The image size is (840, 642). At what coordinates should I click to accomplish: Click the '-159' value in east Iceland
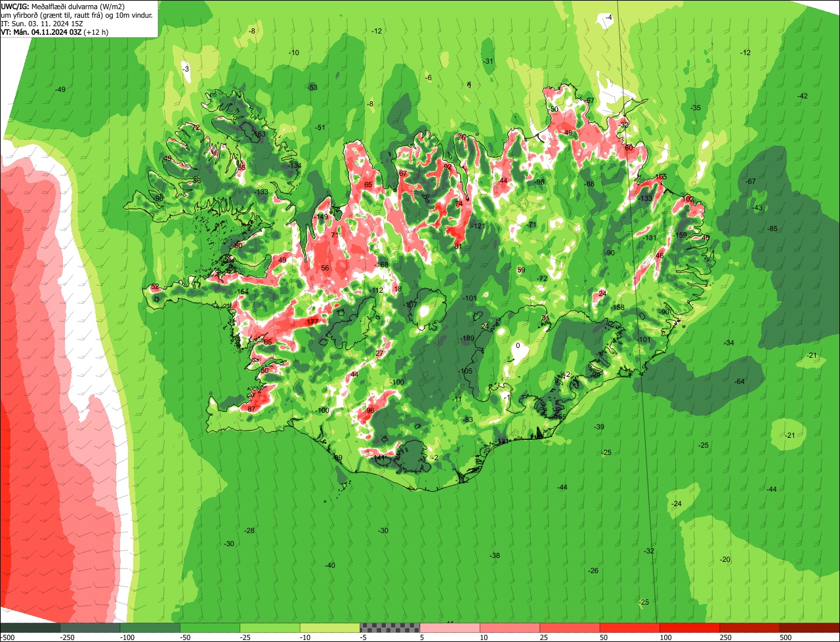tap(680, 235)
